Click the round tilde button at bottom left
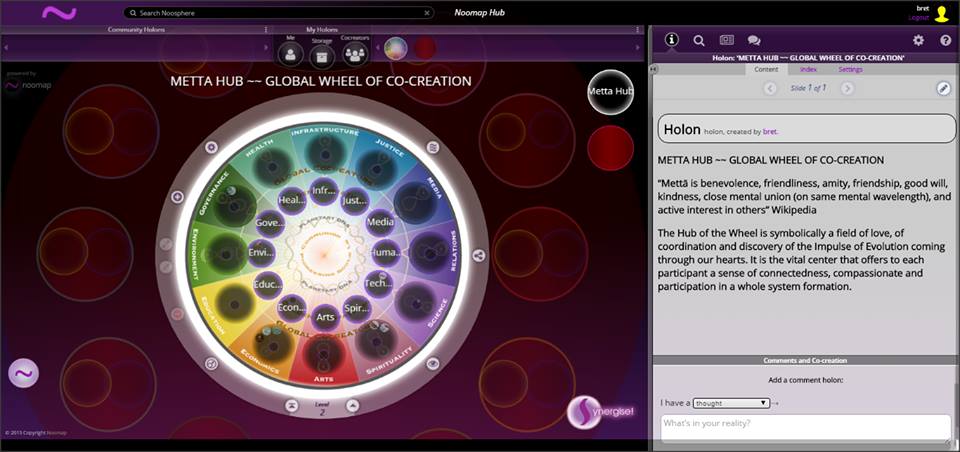960x452 pixels. coord(23,374)
